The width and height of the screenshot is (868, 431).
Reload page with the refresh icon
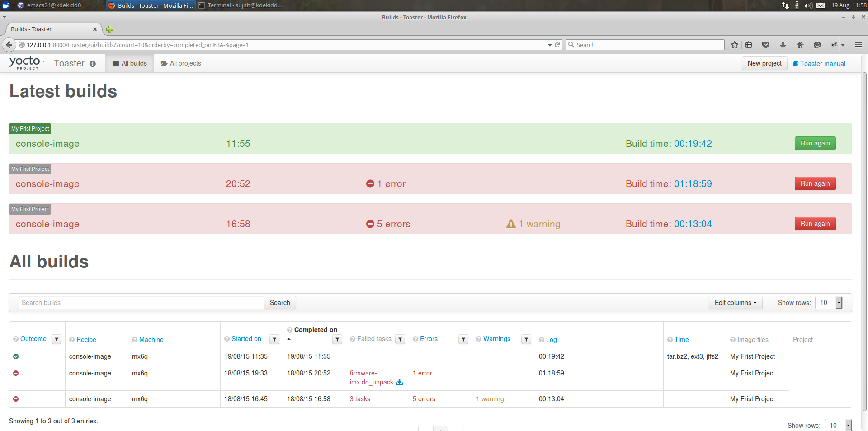pyautogui.click(x=557, y=45)
